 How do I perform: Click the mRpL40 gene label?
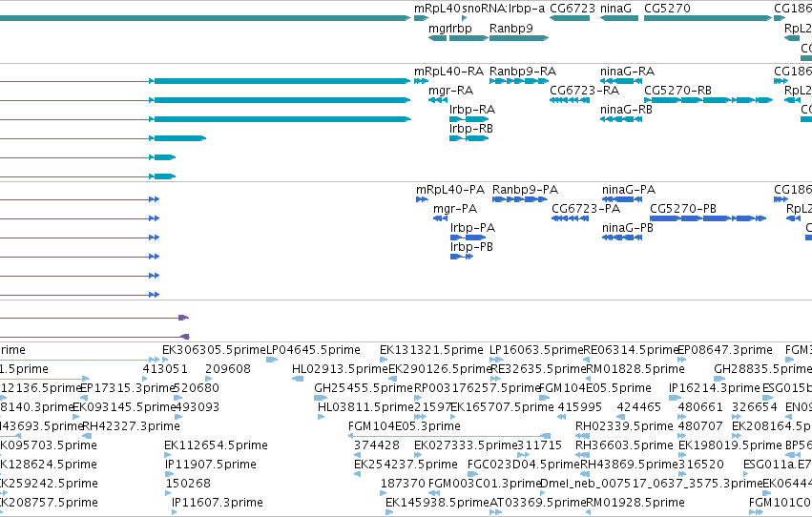coord(437,9)
